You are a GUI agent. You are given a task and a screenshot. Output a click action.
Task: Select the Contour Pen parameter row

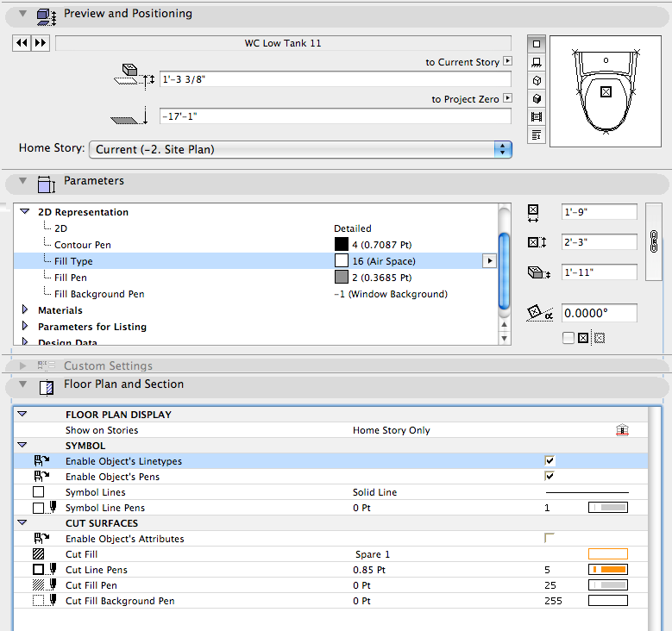coord(256,245)
